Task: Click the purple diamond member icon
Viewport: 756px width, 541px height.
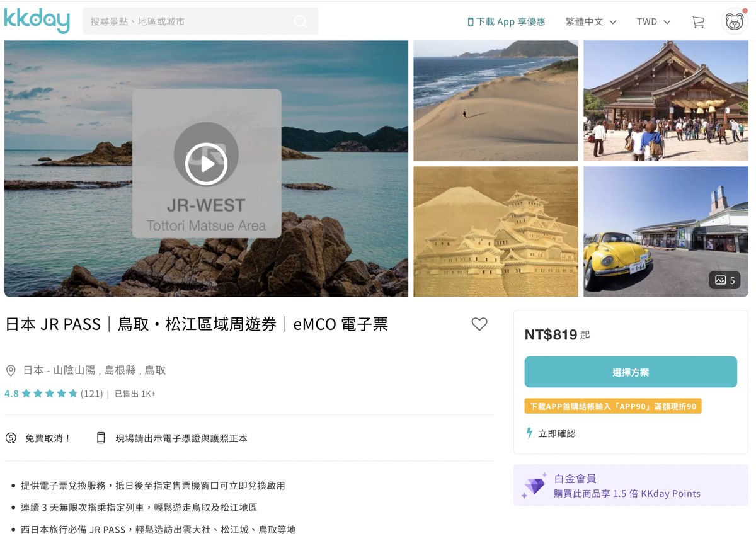Action: click(x=534, y=486)
